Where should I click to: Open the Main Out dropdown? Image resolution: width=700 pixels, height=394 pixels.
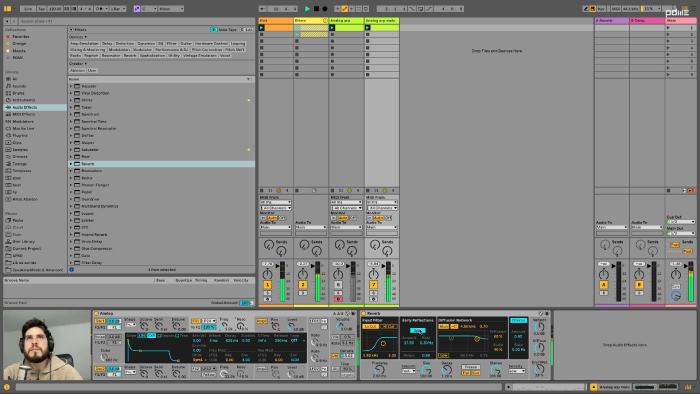point(681,233)
